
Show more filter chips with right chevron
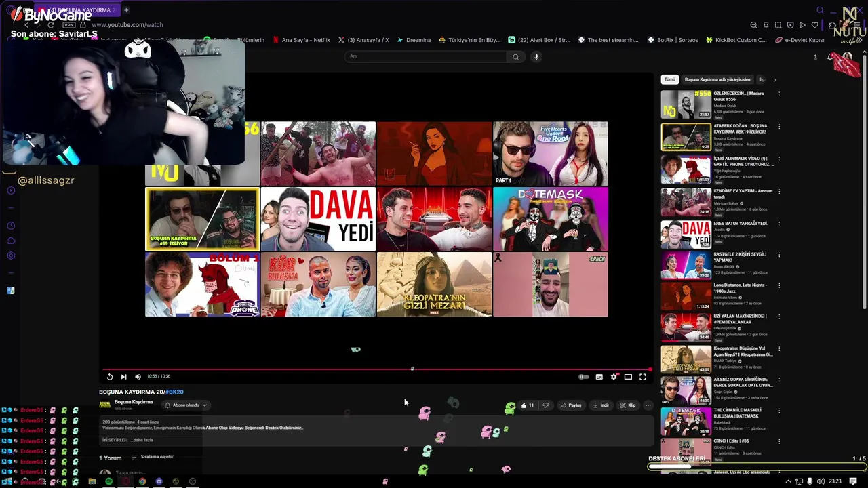pyautogui.click(x=774, y=80)
